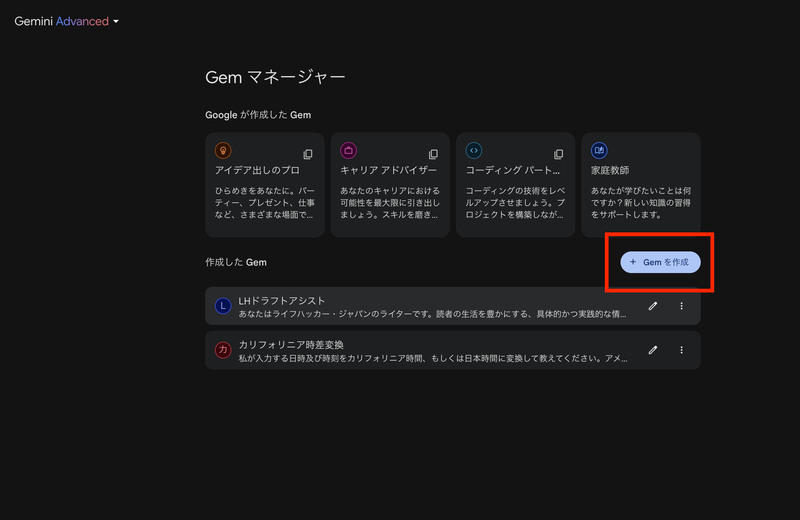The image size is (800, 520).
Task: Open the LHドラフトアシスト Gem title
Action: pos(282,300)
